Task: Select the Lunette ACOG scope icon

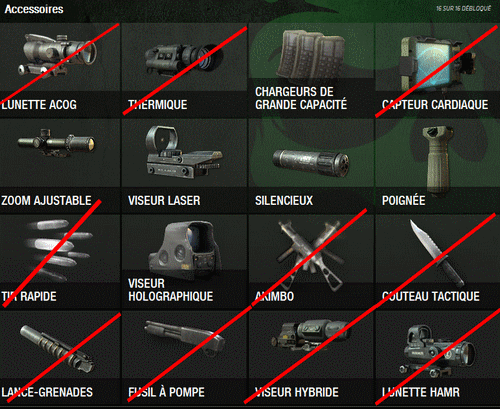Action: (57, 55)
